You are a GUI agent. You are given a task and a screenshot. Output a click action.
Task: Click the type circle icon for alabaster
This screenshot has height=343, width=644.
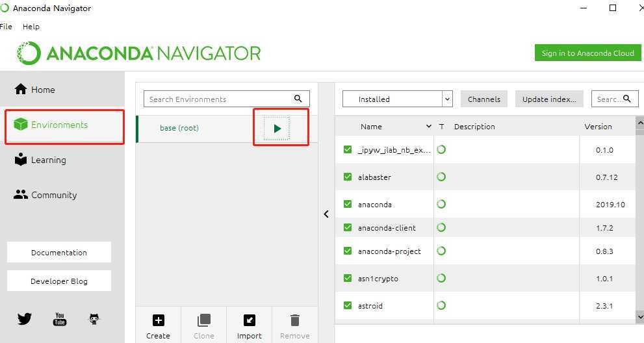[441, 177]
